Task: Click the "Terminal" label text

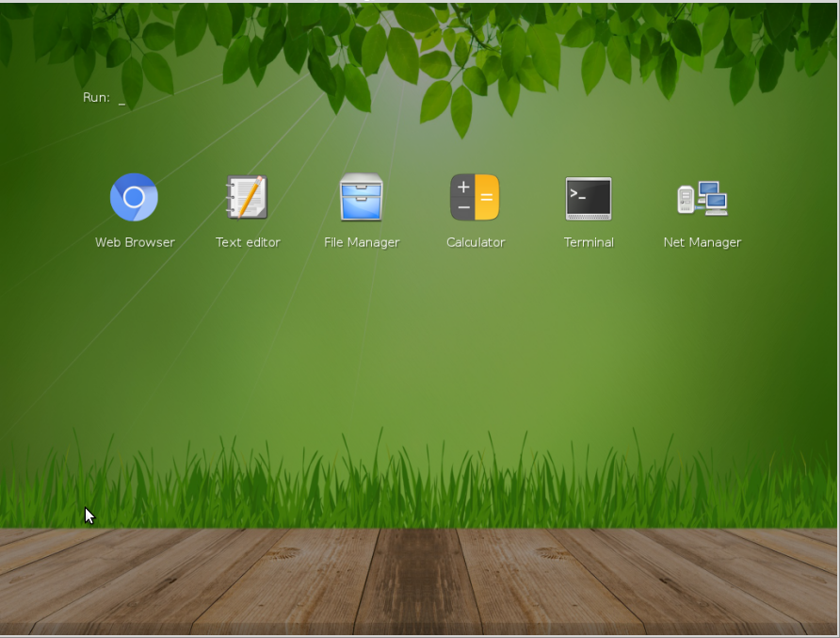Action: (589, 242)
